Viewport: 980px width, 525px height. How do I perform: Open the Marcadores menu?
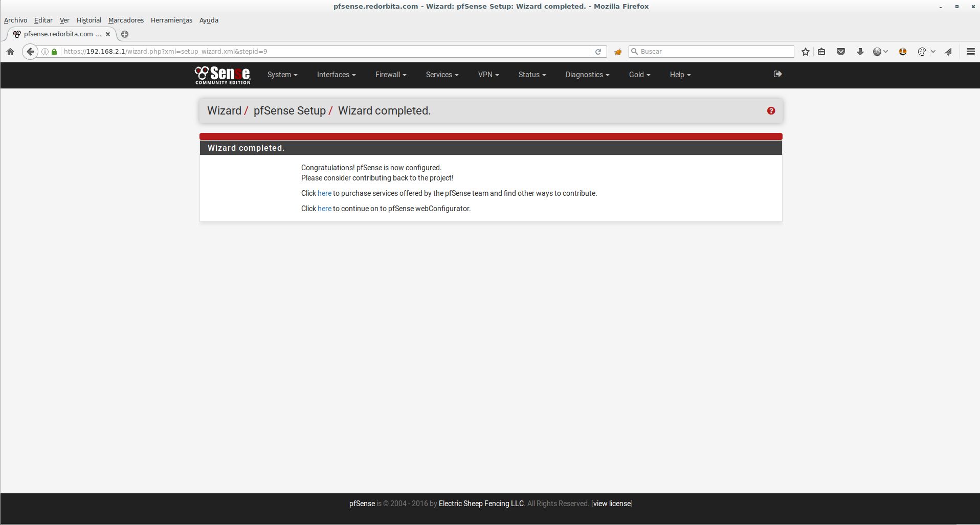tap(126, 20)
